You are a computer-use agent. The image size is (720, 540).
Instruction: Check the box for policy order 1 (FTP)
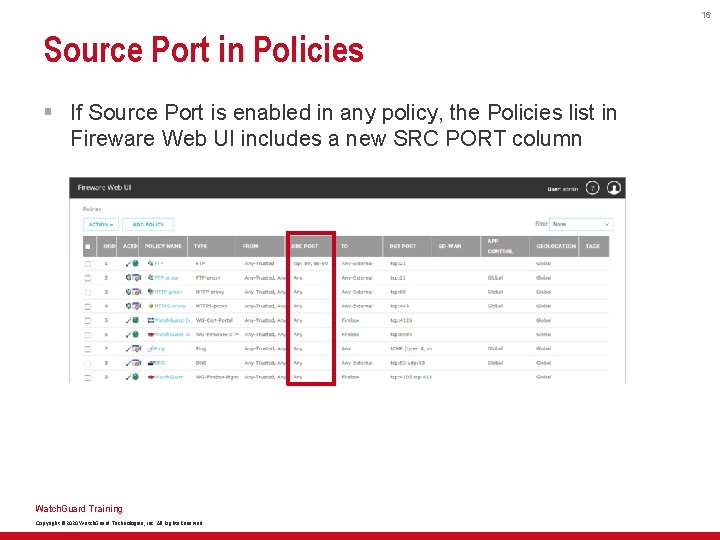point(88,264)
